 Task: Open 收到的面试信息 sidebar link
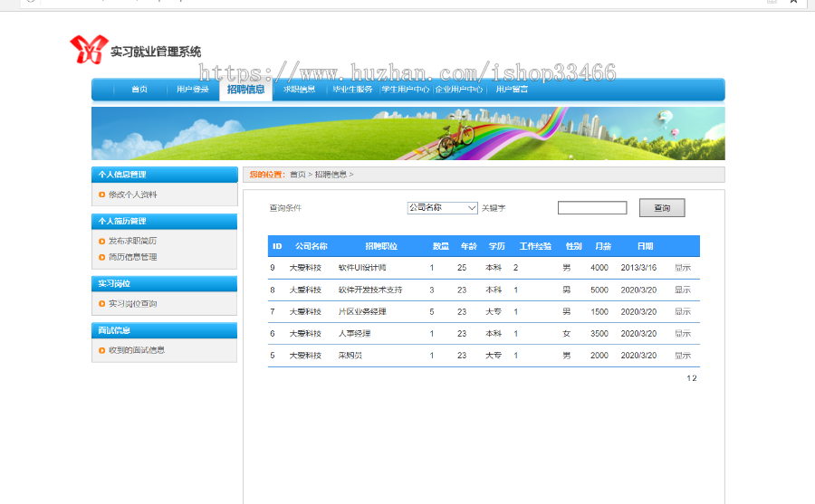pos(137,350)
